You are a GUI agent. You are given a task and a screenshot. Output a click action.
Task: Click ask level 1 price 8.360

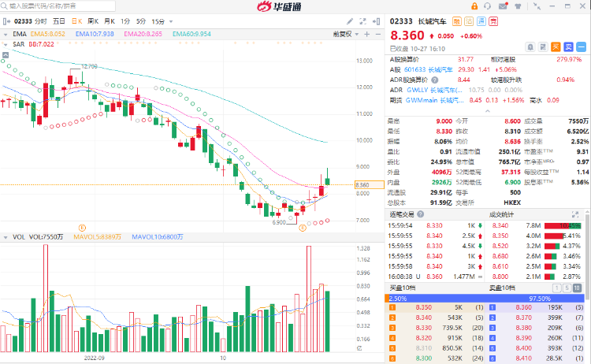pos(523,307)
